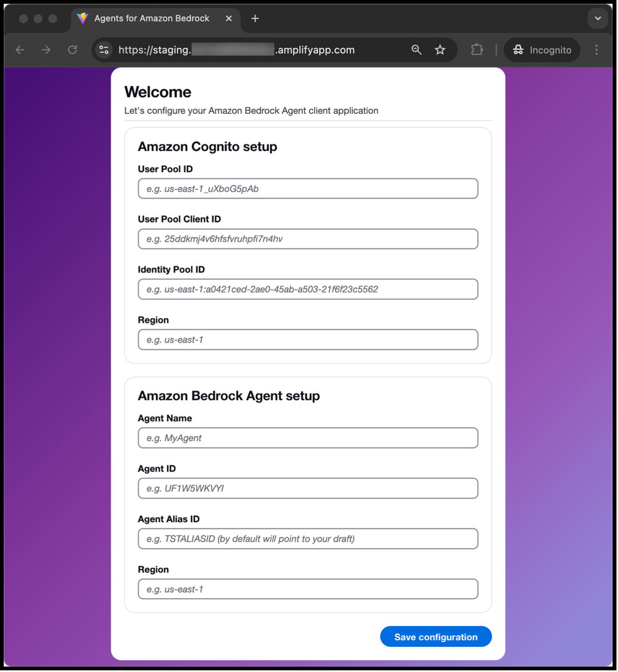This screenshot has width=618, height=672.
Task: Click the Identity Pool ID label
Action: [x=171, y=270]
